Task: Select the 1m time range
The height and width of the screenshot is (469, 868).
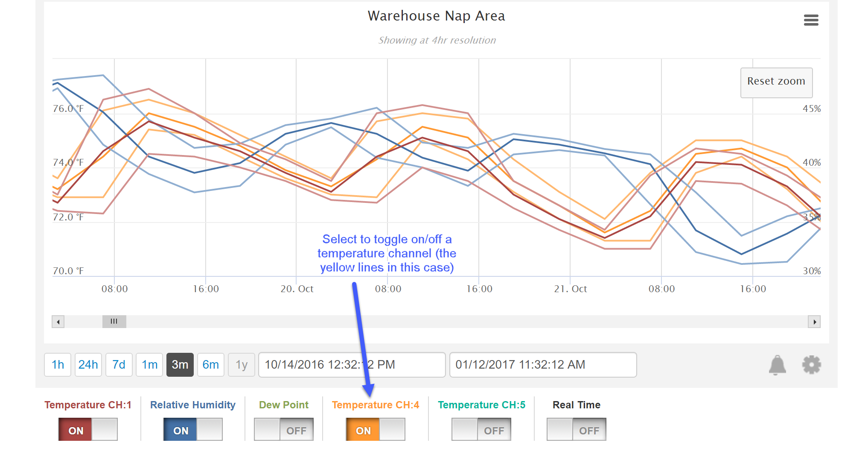Action: [149, 365]
